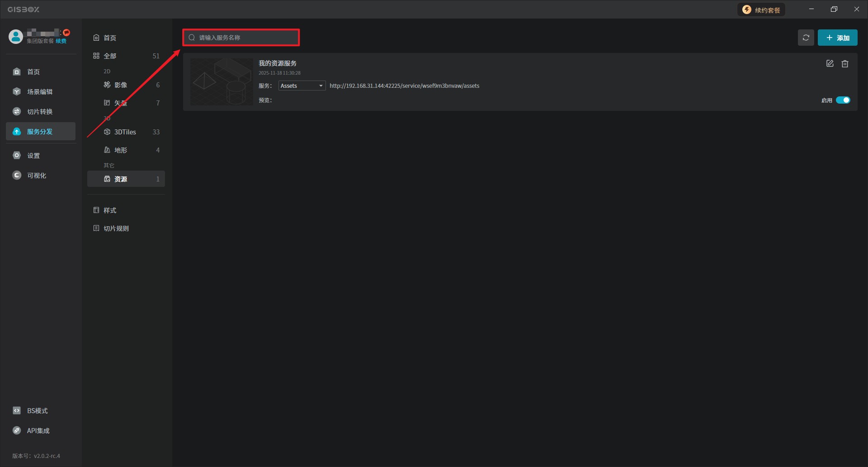Edit the 我的资源服务 service entry
The image size is (868, 467).
830,64
